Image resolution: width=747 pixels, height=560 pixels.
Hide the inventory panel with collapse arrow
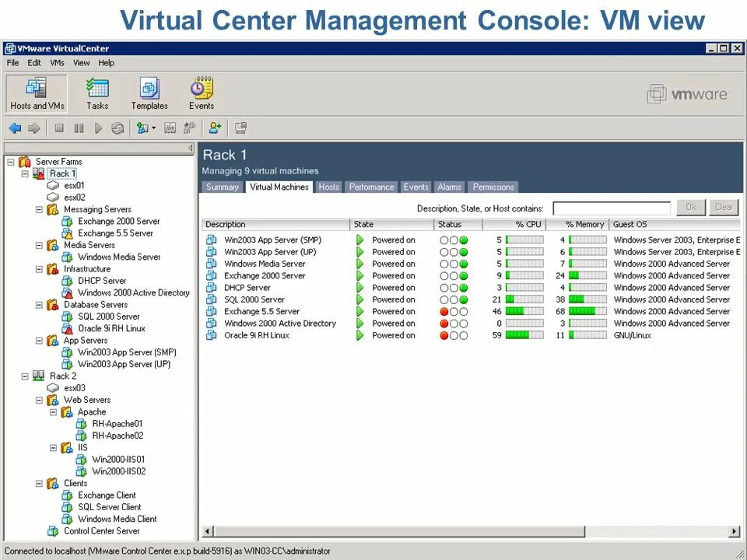point(190,148)
